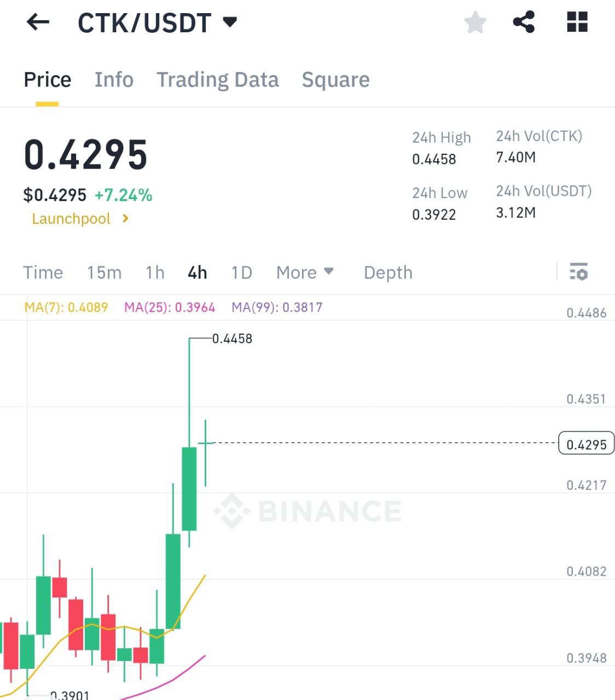
Task: Expand the CTK/USDT pair selector arrow
Action: [x=230, y=22]
